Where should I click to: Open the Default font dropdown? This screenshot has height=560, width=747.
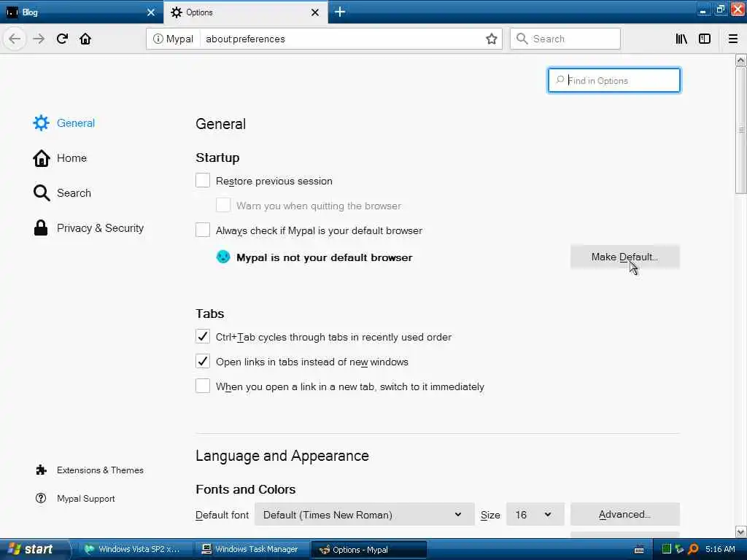point(364,514)
